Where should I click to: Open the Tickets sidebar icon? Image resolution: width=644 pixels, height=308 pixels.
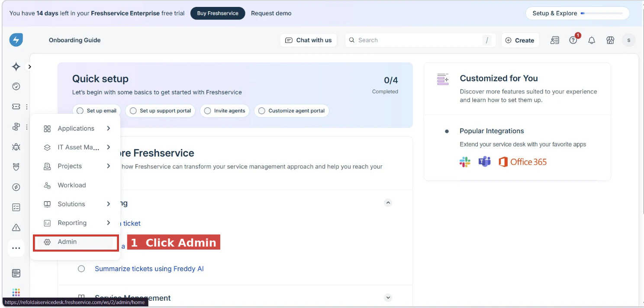click(16, 106)
